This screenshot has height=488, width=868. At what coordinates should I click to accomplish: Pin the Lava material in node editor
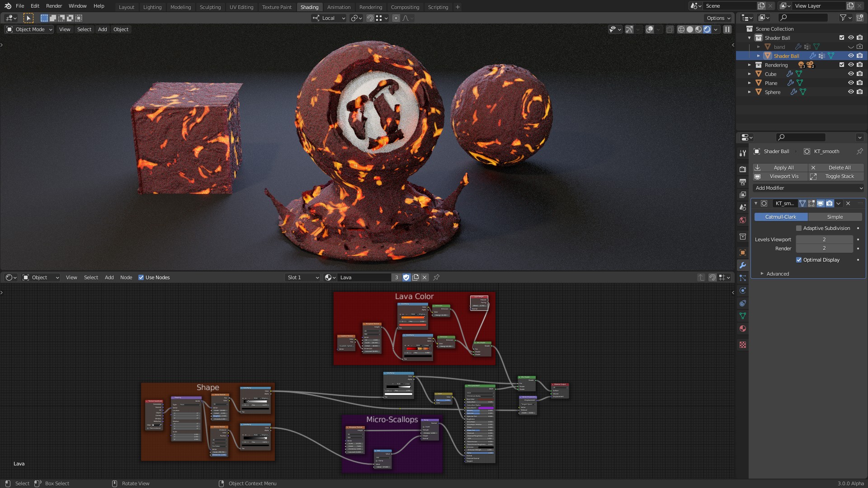(x=436, y=277)
